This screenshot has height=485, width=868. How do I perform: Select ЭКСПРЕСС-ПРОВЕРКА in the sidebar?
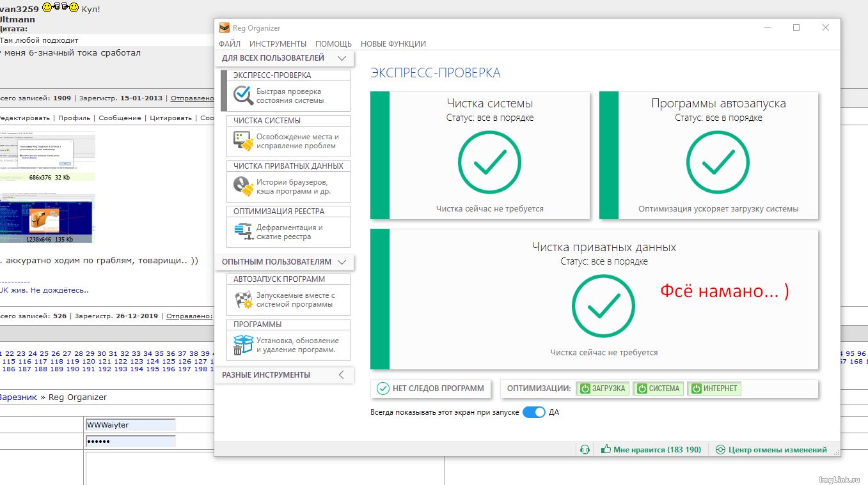[288, 91]
